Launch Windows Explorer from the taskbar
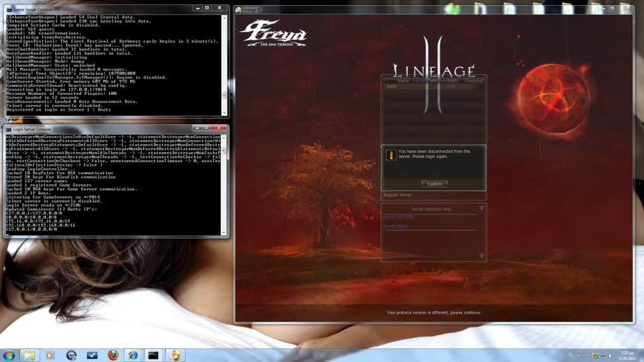The height and width of the screenshot is (362, 644). pyautogui.click(x=30, y=355)
